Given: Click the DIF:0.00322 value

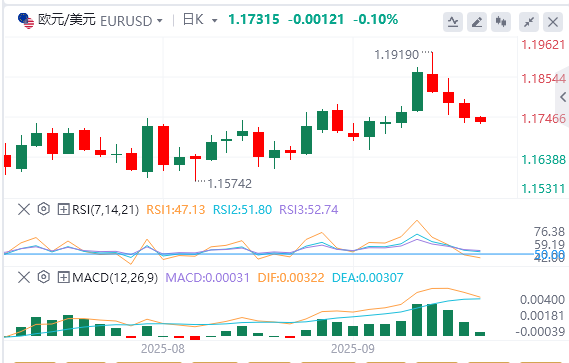Looking at the screenshot, I should (291, 278).
